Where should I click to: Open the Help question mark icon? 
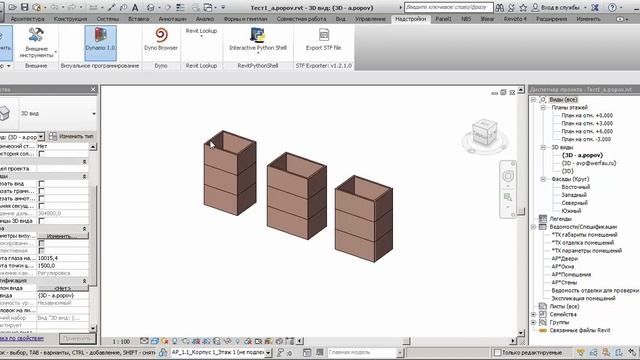pyautogui.click(x=612, y=7)
